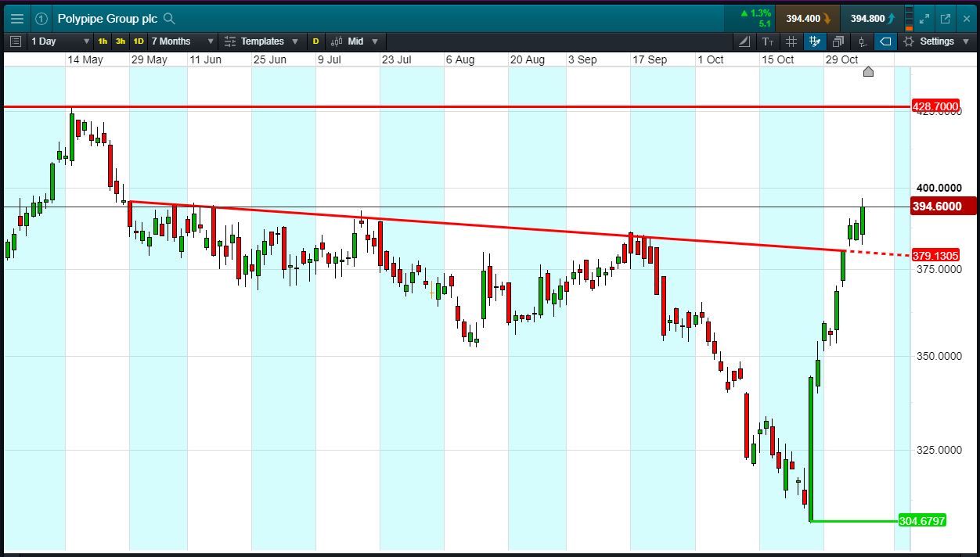Screen dimensions: 980x557
Task: Open the Settings menu
Action: tap(937, 41)
